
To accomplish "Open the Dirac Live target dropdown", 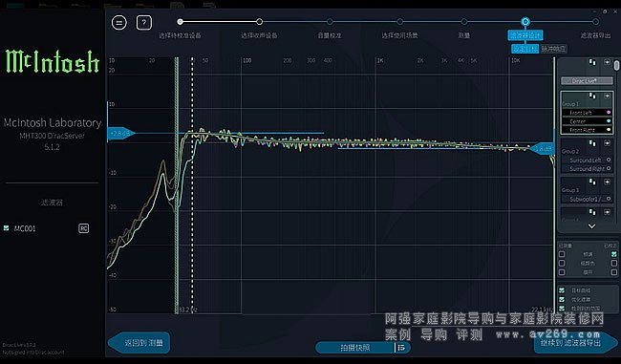I will pos(587,81).
